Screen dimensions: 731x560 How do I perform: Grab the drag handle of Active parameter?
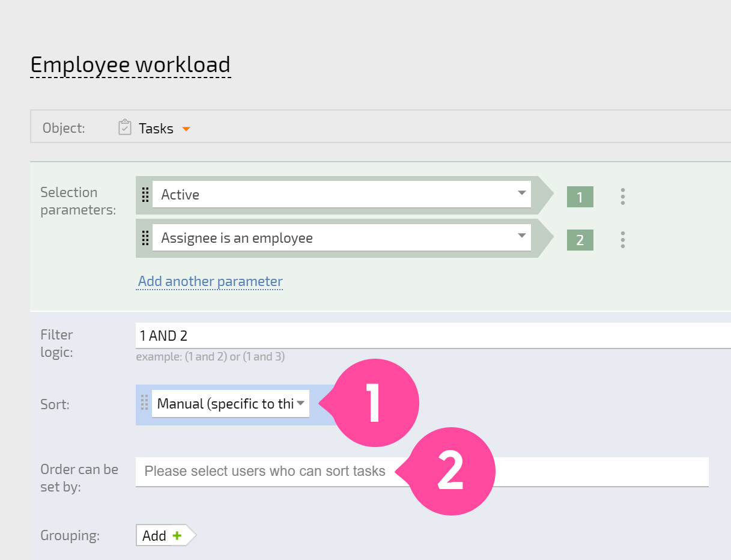[145, 195]
